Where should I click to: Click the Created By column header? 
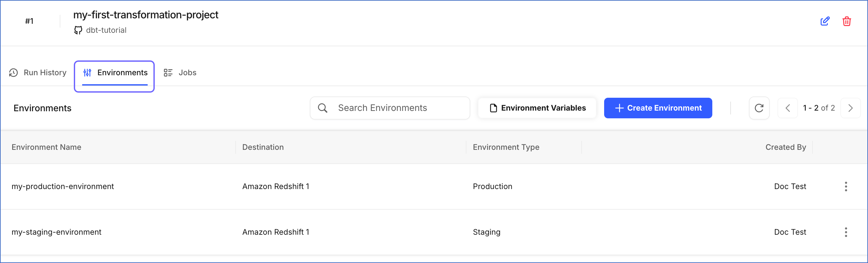[786, 147]
